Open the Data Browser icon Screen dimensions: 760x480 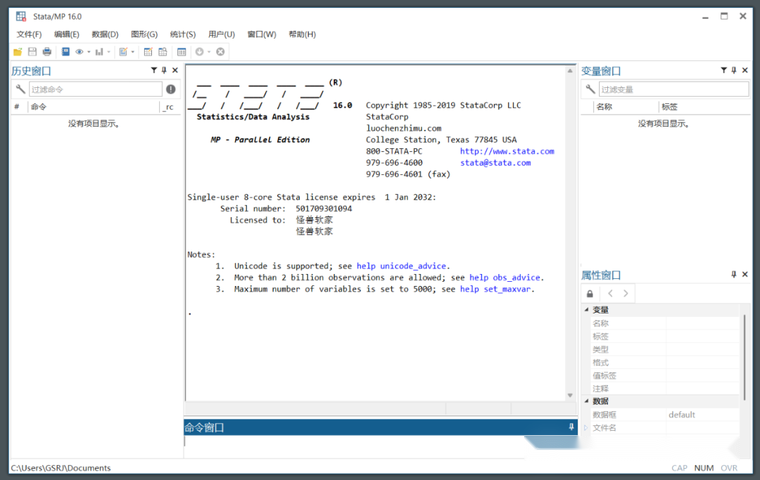point(163,52)
